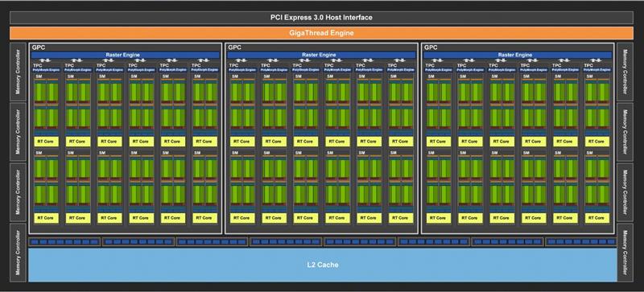Click the PCI Express 3.0 Host Interface bar
Image resolution: width=644 pixels, height=292 pixels.
click(x=321, y=18)
